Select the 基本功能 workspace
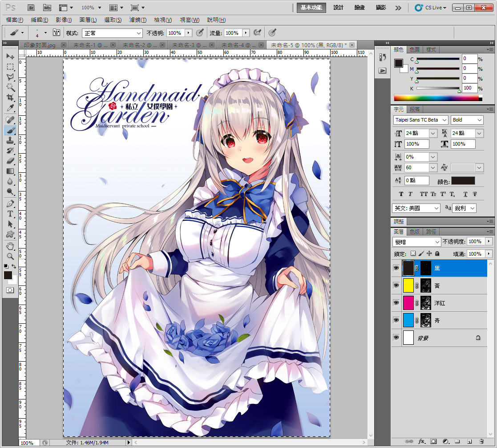 point(311,8)
